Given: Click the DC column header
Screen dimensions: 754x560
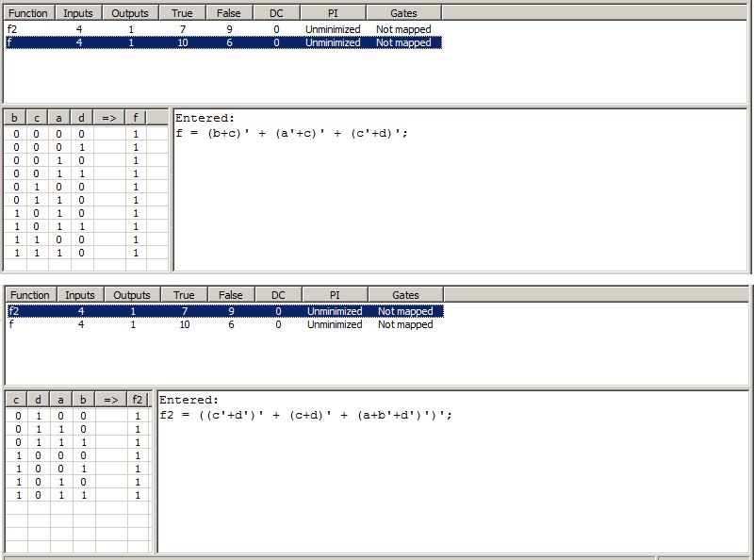Looking at the screenshot, I should pyautogui.click(x=276, y=12).
